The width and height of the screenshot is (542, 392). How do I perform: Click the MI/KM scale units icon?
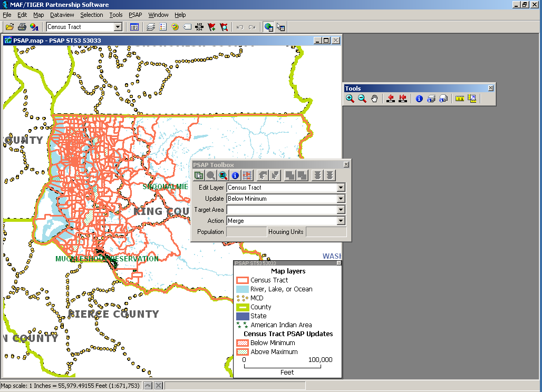pos(200,27)
